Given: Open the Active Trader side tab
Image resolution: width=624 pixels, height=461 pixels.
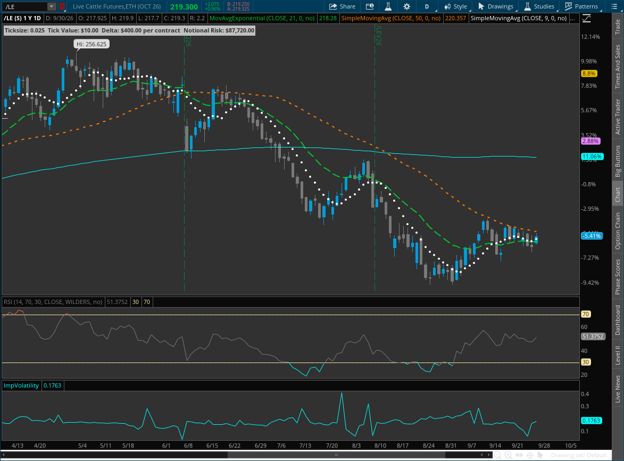Looking at the screenshot, I should click(x=618, y=117).
